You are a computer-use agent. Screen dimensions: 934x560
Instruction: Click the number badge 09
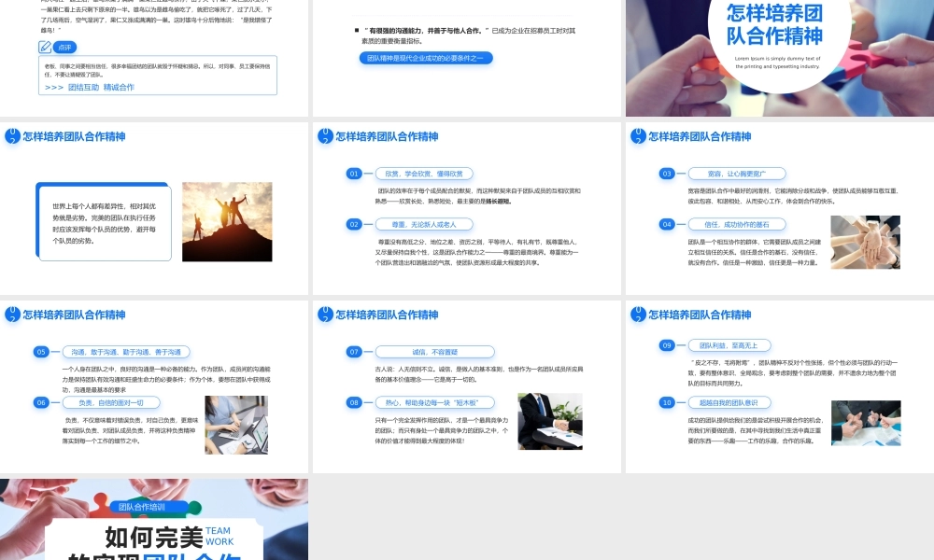(x=667, y=345)
